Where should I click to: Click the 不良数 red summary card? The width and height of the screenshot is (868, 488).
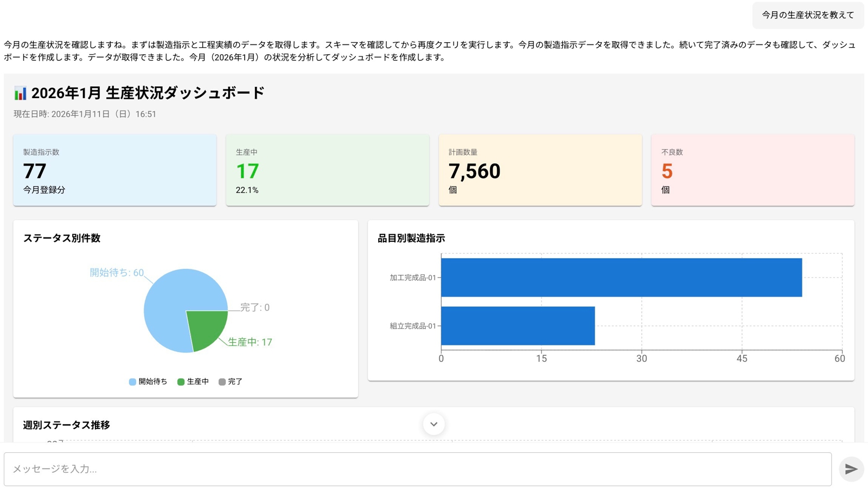[x=753, y=170]
